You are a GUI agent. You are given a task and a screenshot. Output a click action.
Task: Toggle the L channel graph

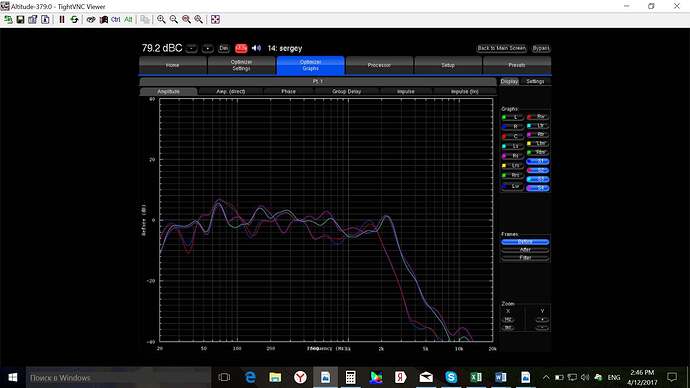(512, 117)
